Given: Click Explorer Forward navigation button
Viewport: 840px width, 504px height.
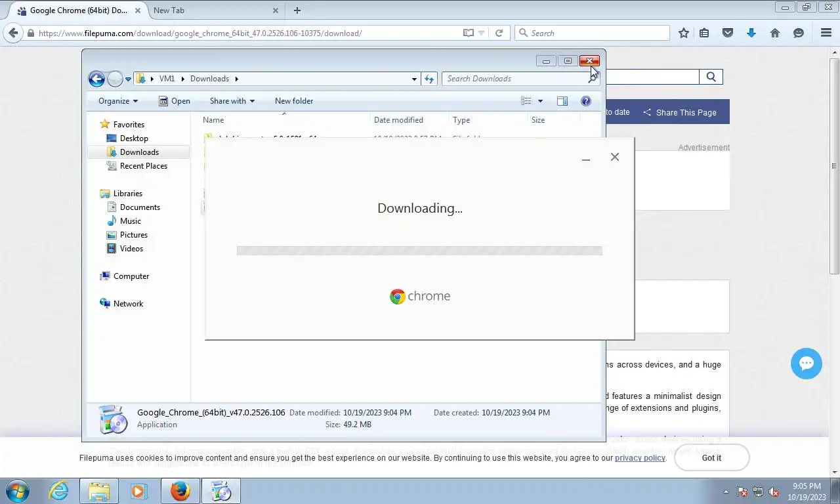Looking at the screenshot, I should click(115, 79).
